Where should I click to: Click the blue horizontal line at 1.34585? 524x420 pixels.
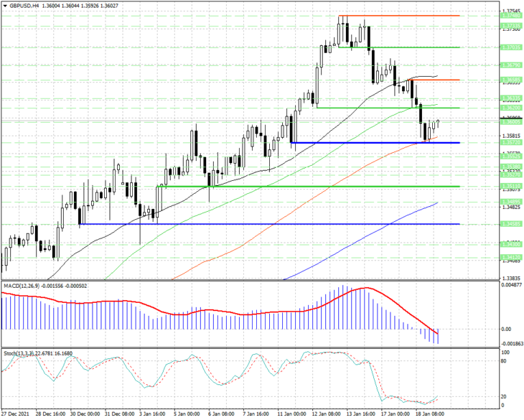point(269,215)
